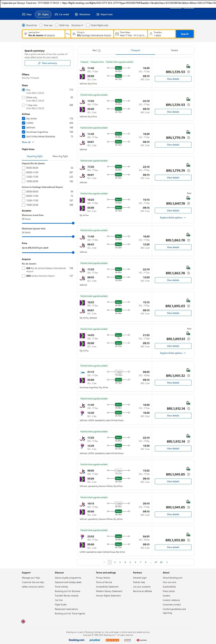Screen dimensions: 216x644
Task: Uncheck the LATAM airline filter
Action: pyautogui.click(x=24, y=123)
